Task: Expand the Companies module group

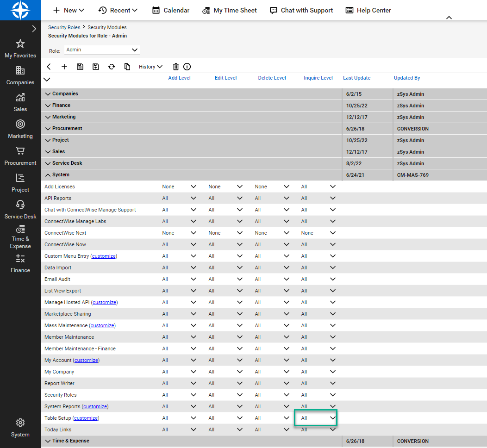Action: tap(48, 94)
